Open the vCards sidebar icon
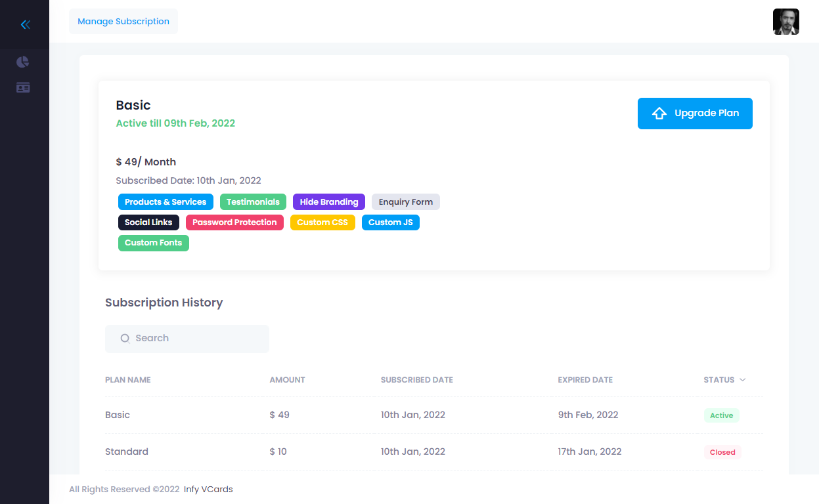Viewport: 819px width, 504px height. [23, 88]
